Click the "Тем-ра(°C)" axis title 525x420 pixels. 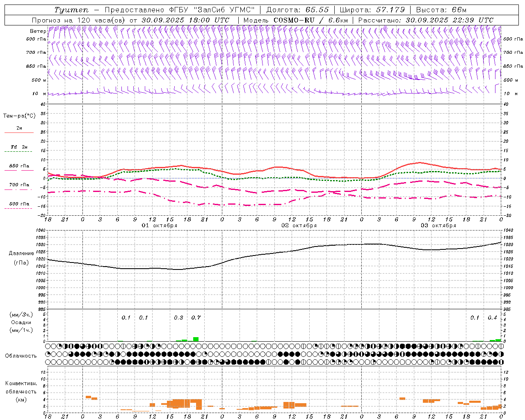click(x=19, y=116)
